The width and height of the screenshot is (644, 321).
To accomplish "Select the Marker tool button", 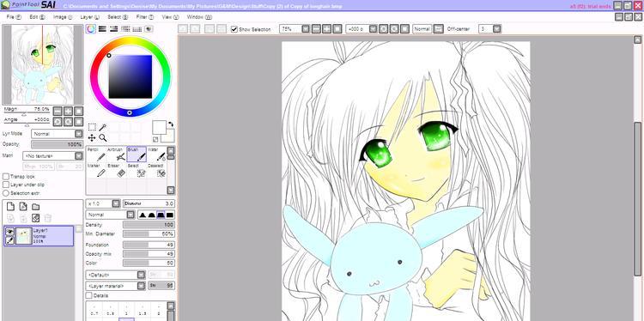I will tap(96, 170).
